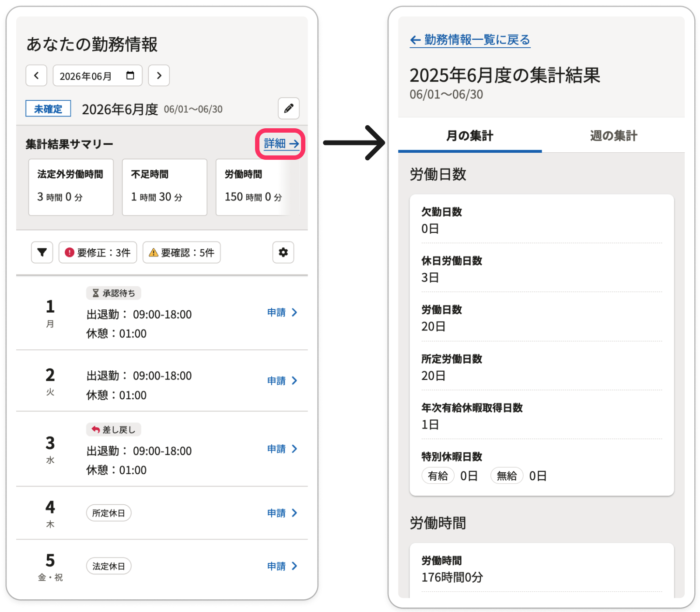Open 申請 for day 2 (火)
The image size is (700, 612).
pyautogui.click(x=282, y=380)
